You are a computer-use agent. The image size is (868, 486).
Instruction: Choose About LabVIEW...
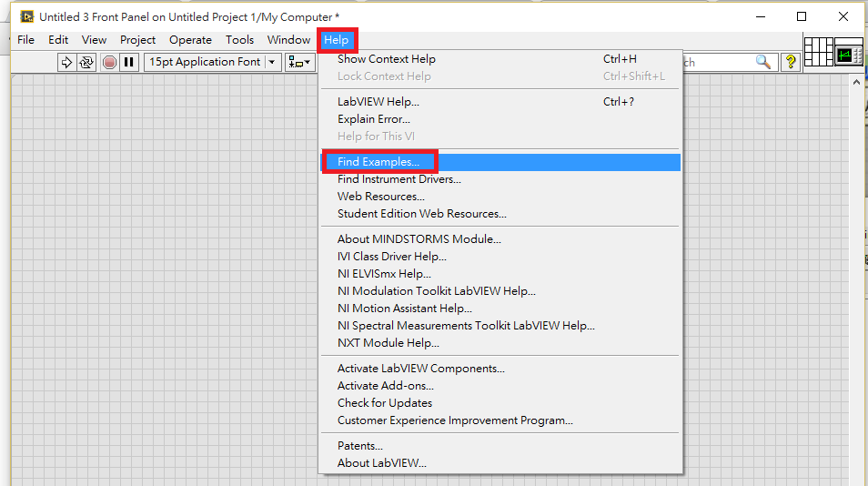(500, 463)
